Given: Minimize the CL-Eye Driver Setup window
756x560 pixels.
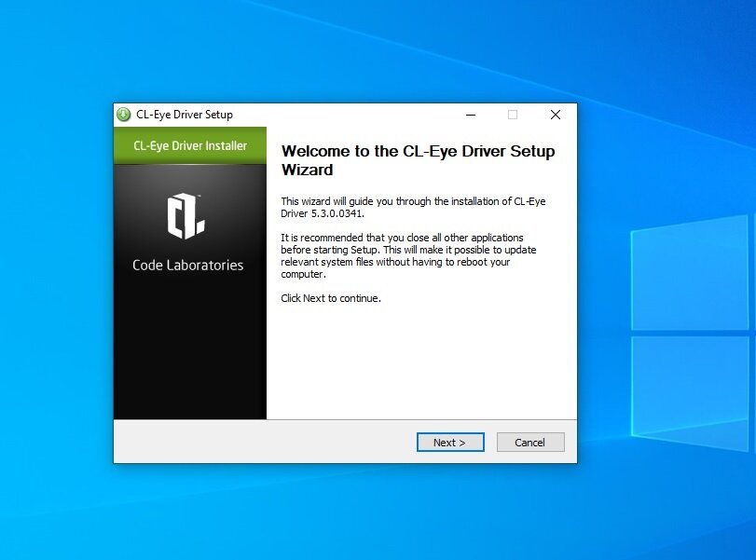Looking at the screenshot, I should 471,115.
